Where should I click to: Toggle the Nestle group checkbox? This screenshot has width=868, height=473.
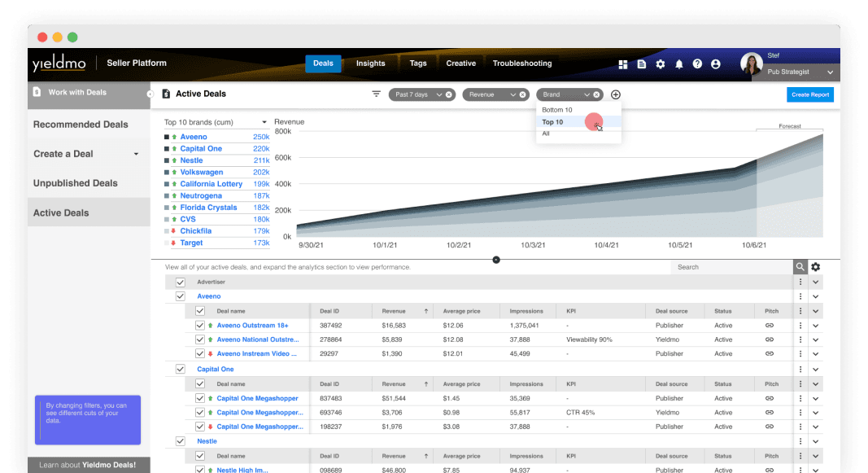click(181, 441)
